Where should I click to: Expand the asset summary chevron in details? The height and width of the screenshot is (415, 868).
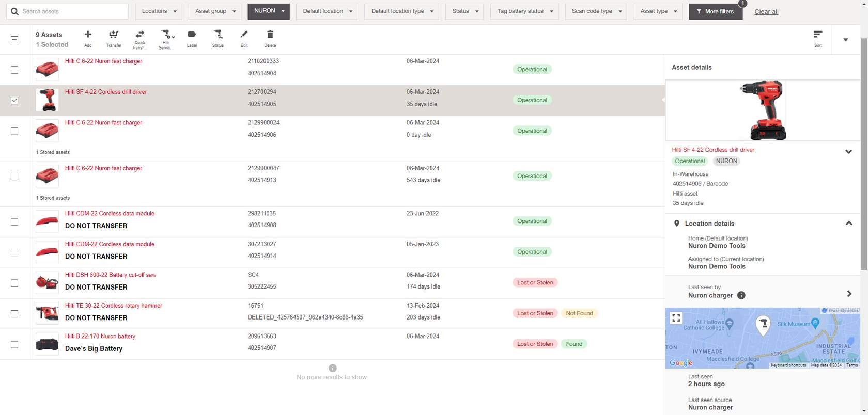(x=848, y=152)
